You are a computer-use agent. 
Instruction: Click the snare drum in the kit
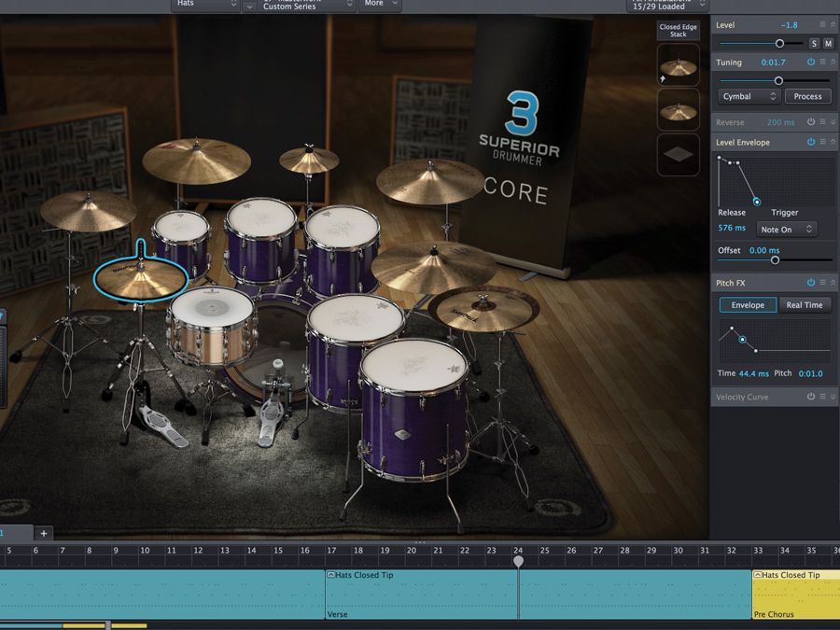tap(212, 326)
